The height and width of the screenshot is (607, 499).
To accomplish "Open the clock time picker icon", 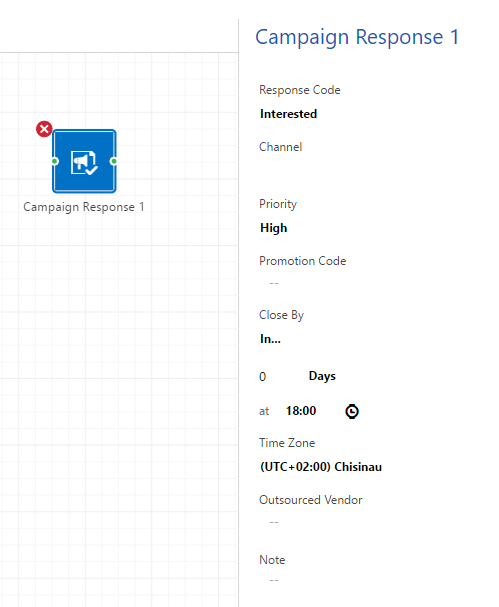I will tap(352, 411).
